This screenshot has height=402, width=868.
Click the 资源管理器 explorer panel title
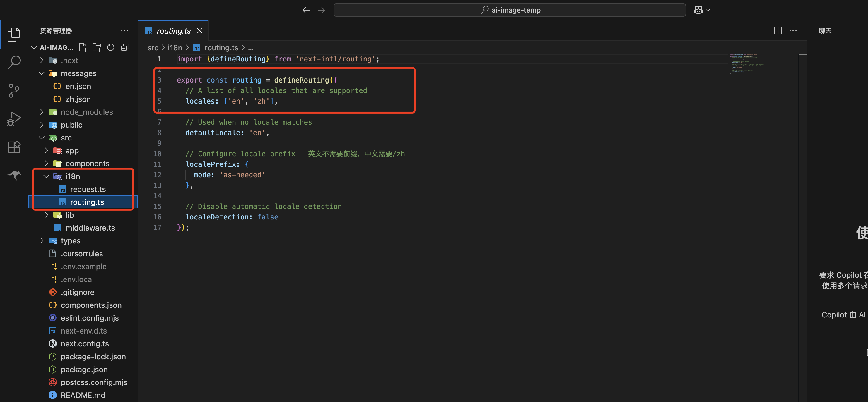(56, 31)
